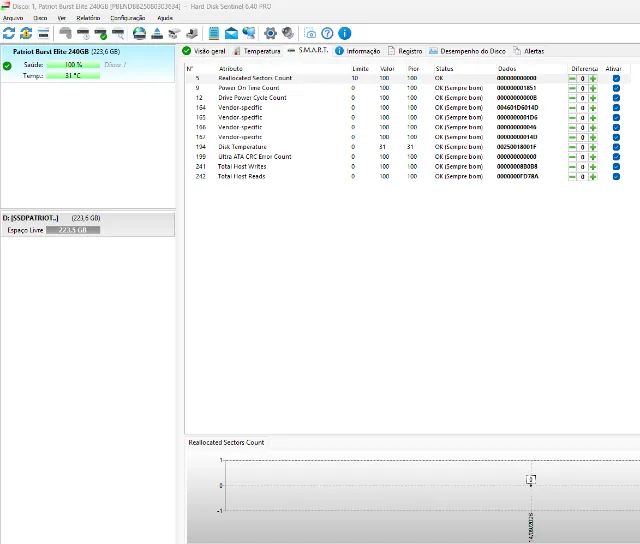Toggle checkbox for Power On Time Count
This screenshot has height=544, width=640.
click(616, 88)
